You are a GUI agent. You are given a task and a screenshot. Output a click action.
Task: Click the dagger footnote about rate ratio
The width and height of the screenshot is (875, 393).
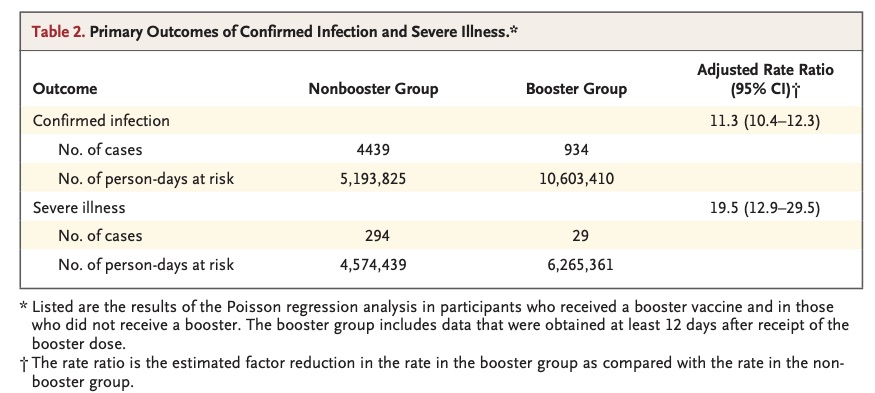pos(432,371)
